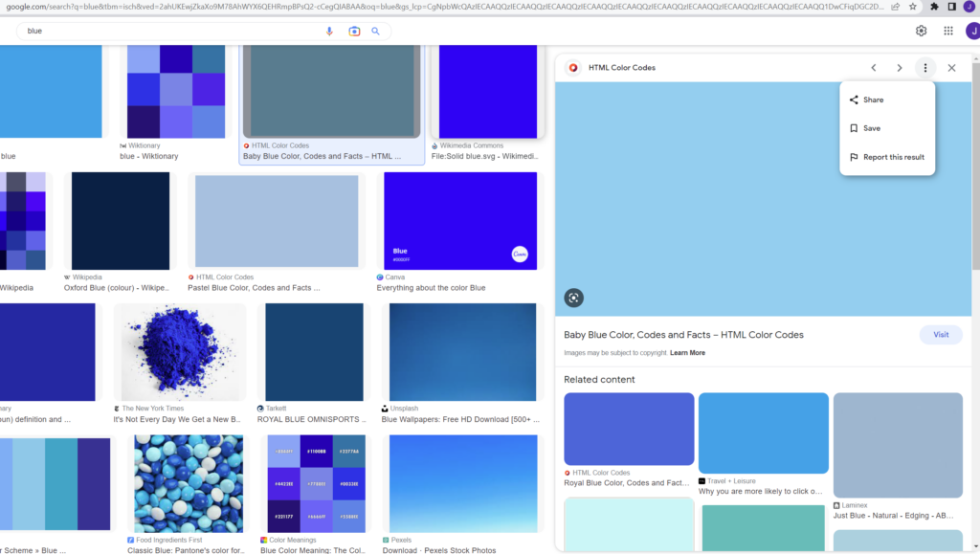Open the Chrome extensions puzzle icon
The height and width of the screenshot is (554, 980).
(934, 7)
